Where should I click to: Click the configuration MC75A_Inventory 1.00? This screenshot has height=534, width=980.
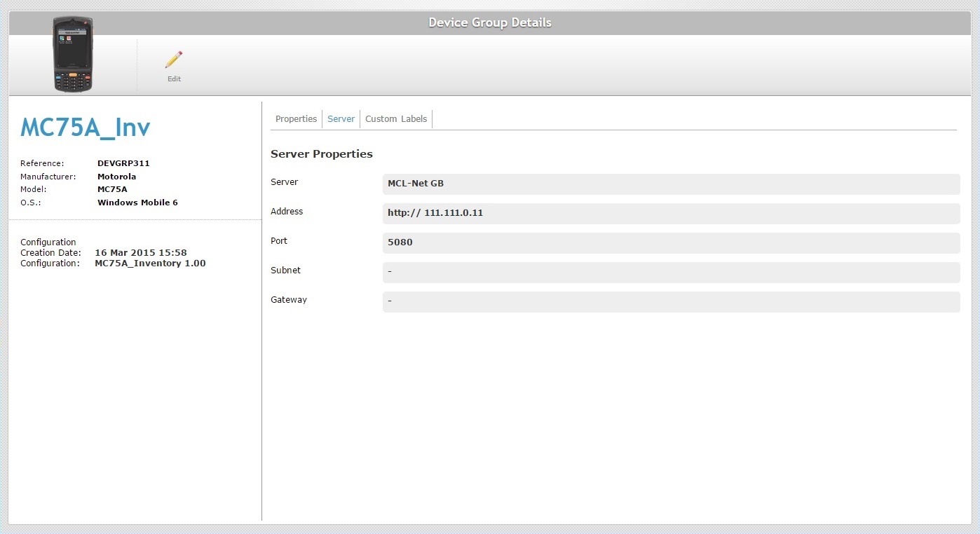click(150, 263)
